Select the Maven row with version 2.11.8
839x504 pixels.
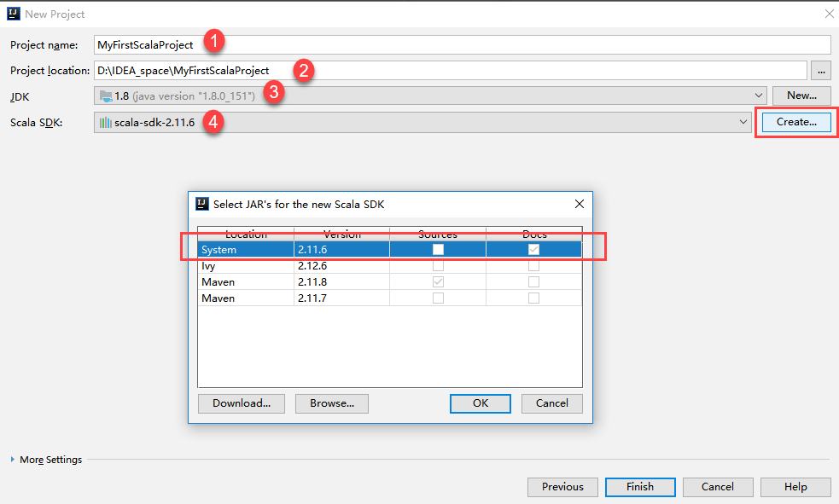(x=390, y=281)
